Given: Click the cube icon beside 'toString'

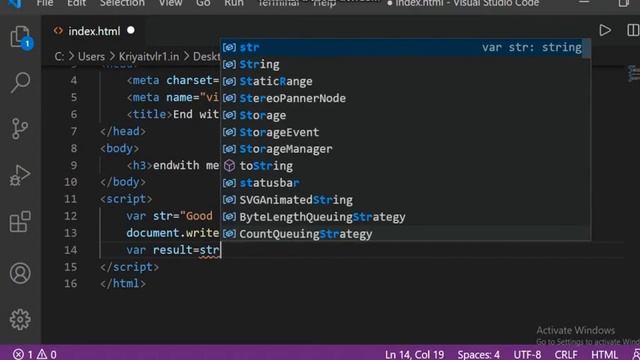Looking at the screenshot, I should click(x=229, y=166).
